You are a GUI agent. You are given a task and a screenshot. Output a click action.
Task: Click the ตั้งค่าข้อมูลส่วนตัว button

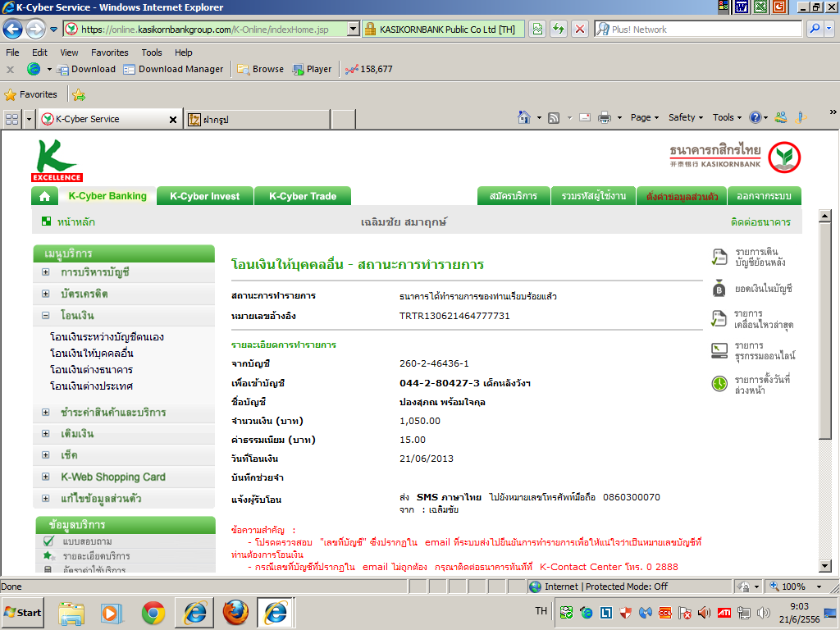(x=682, y=196)
